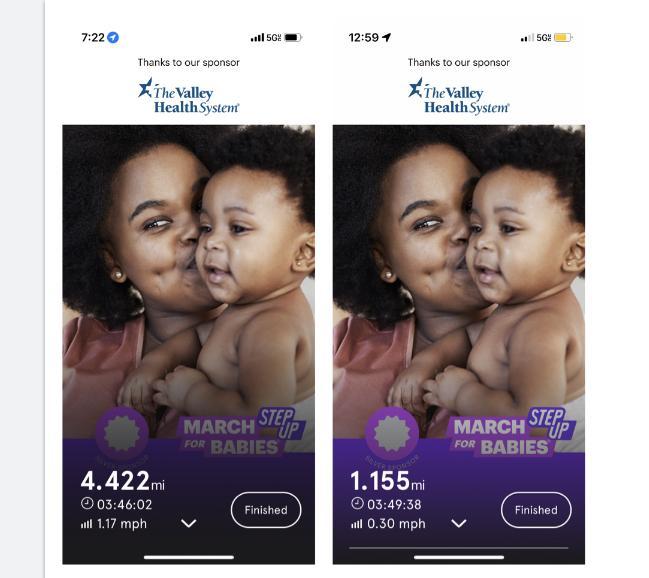Tap Finished button on the 1.155 mi screen
Image resolution: width=649 pixels, height=578 pixels.
(536, 510)
